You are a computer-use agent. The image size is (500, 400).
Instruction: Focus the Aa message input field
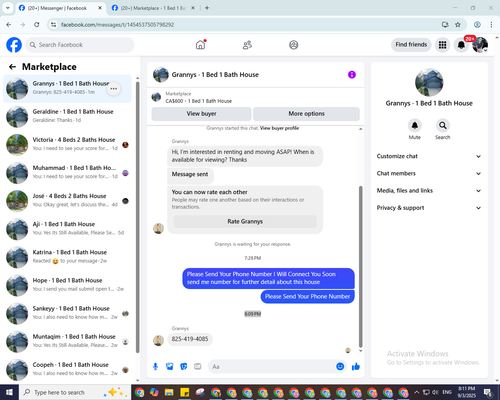pos(272,367)
